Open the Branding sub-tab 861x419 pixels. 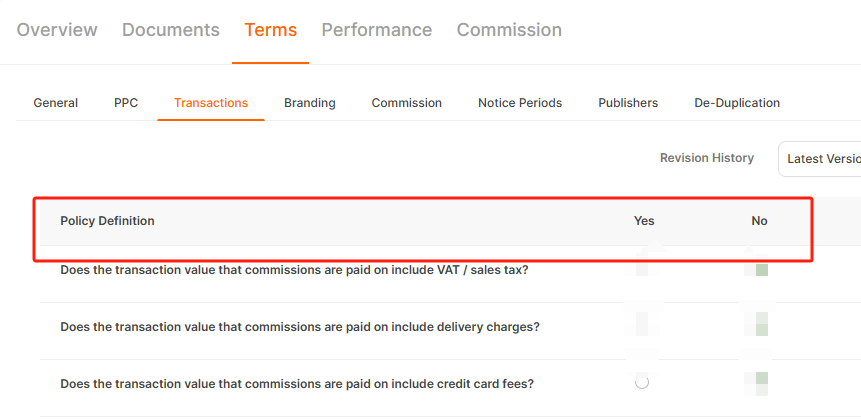point(310,103)
